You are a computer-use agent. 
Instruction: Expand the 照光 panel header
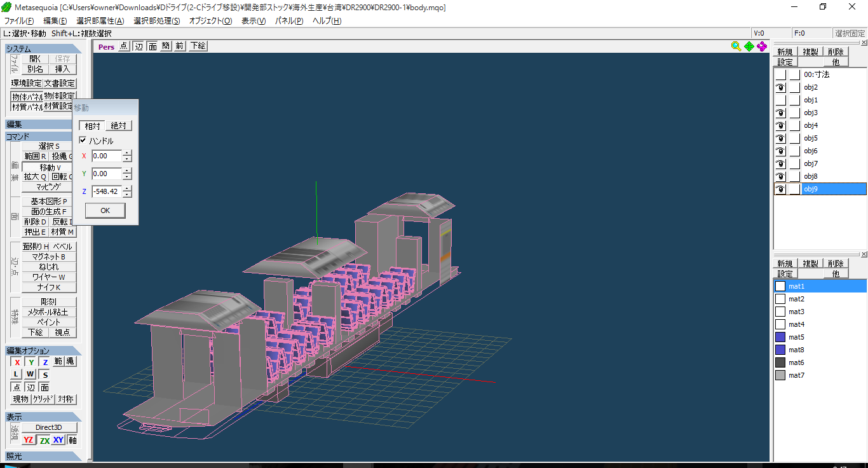point(43,456)
